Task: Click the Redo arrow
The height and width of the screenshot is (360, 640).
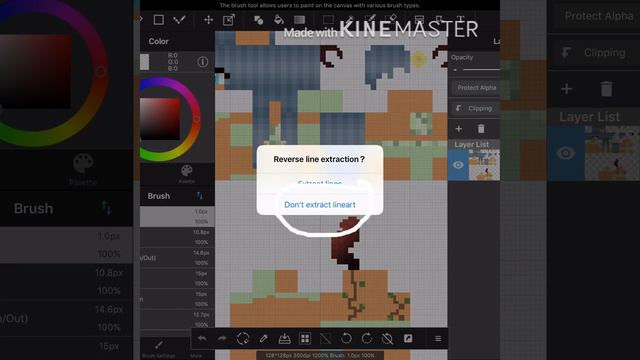Action: pos(222,338)
